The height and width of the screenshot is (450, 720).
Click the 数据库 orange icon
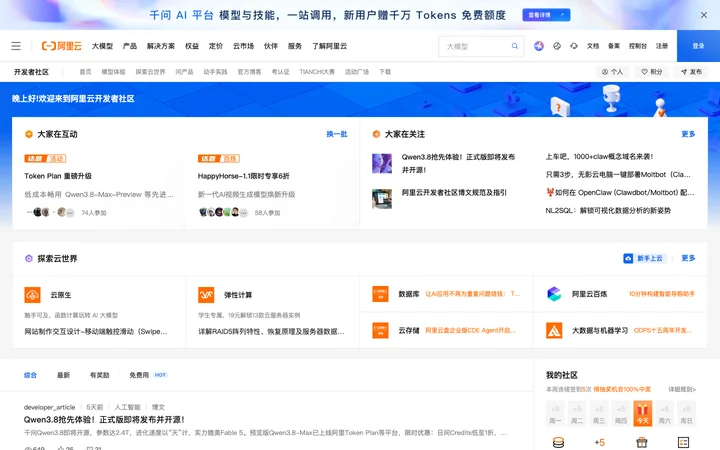pos(380,294)
